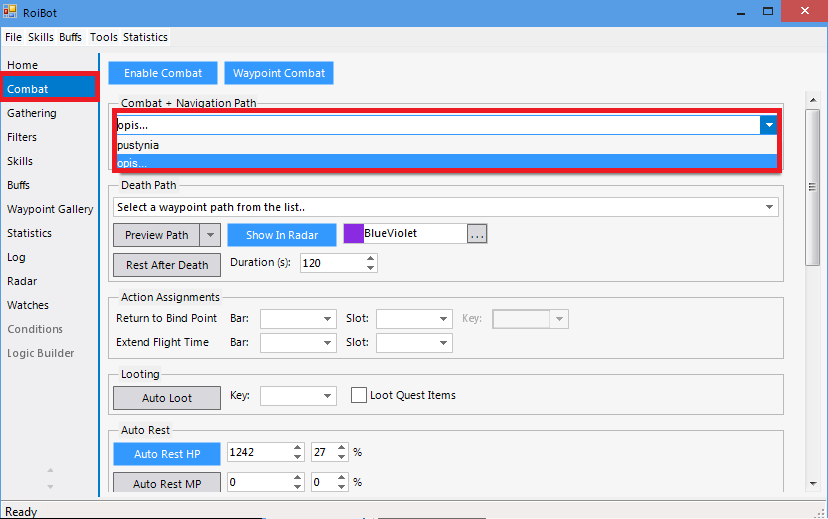Collapse the Combat + Navigation Path dropdown arrow
Image resolution: width=828 pixels, height=519 pixels.
click(769, 125)
